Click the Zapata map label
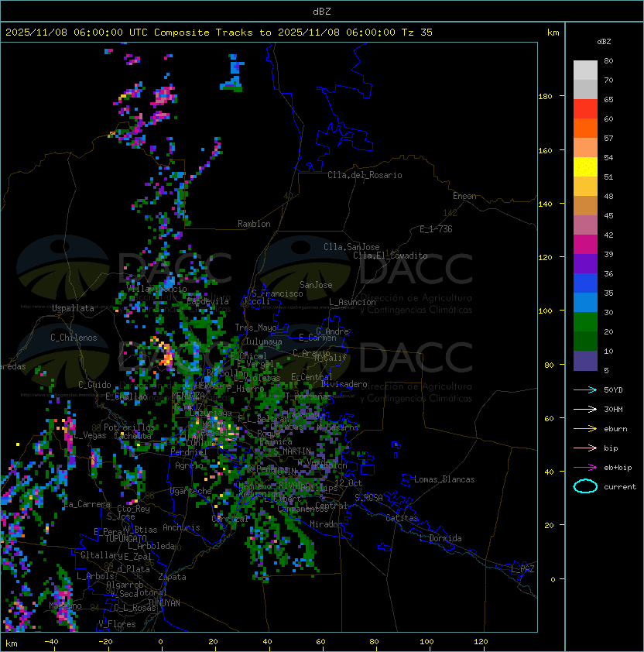Viewport: 644px width, 652px height. click(172, 577)
